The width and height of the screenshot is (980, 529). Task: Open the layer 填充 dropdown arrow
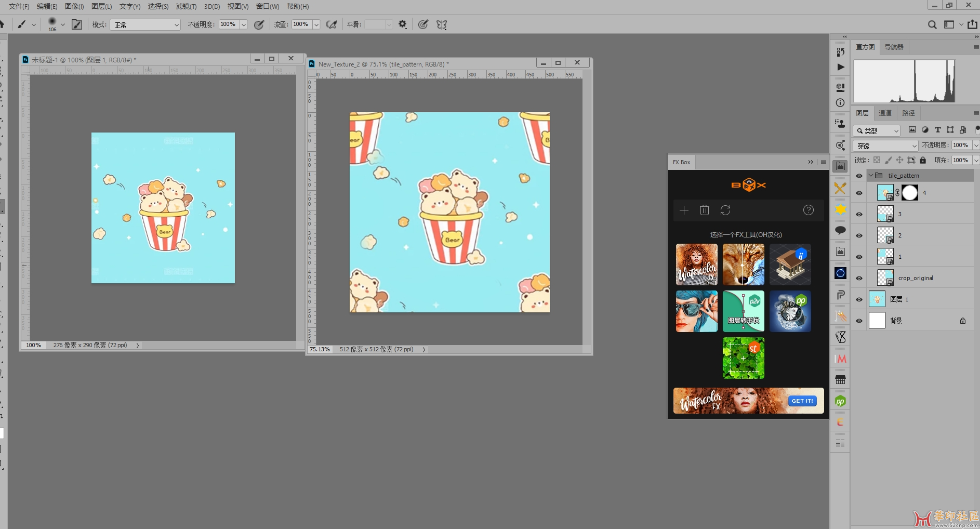[x=976, y=160]
